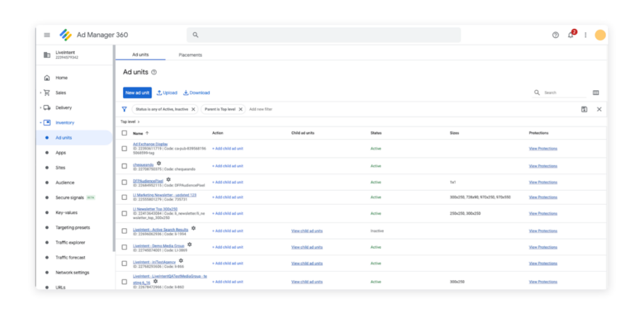Clear all filters with the X icon
644x314 pixels.
click(599, 109)
